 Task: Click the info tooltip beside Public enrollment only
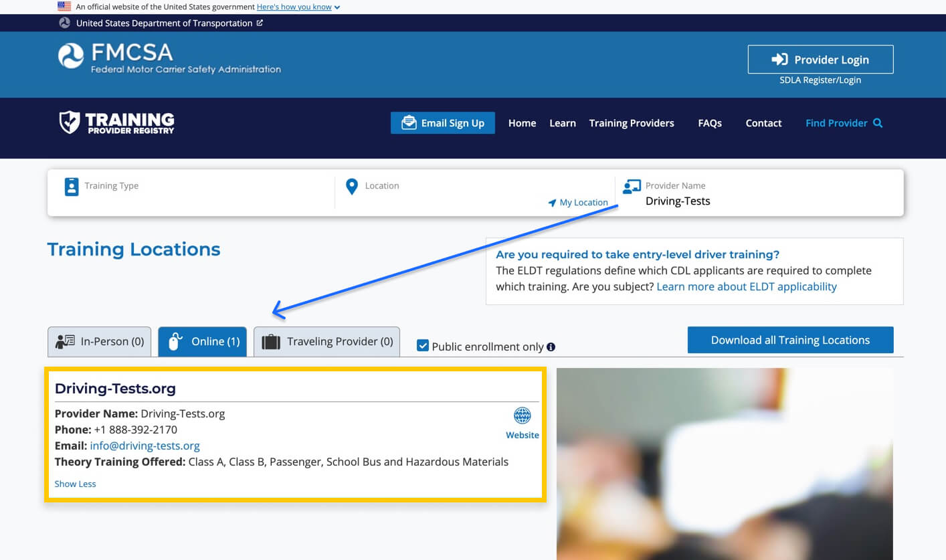551,345
